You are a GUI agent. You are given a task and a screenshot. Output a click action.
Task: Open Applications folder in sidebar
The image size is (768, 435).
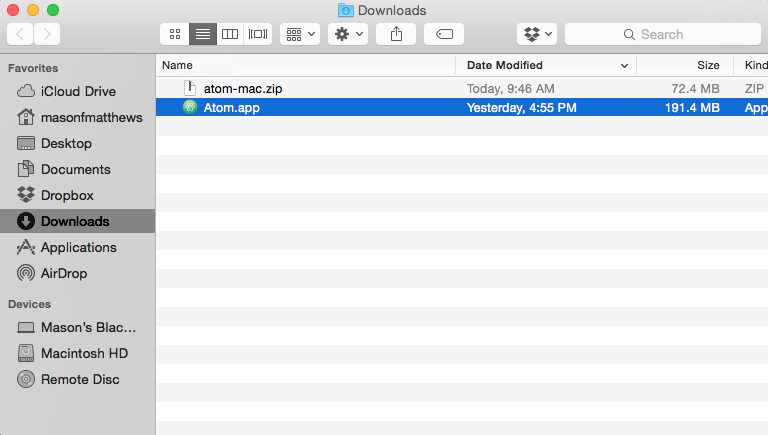(x=78, y=247)
